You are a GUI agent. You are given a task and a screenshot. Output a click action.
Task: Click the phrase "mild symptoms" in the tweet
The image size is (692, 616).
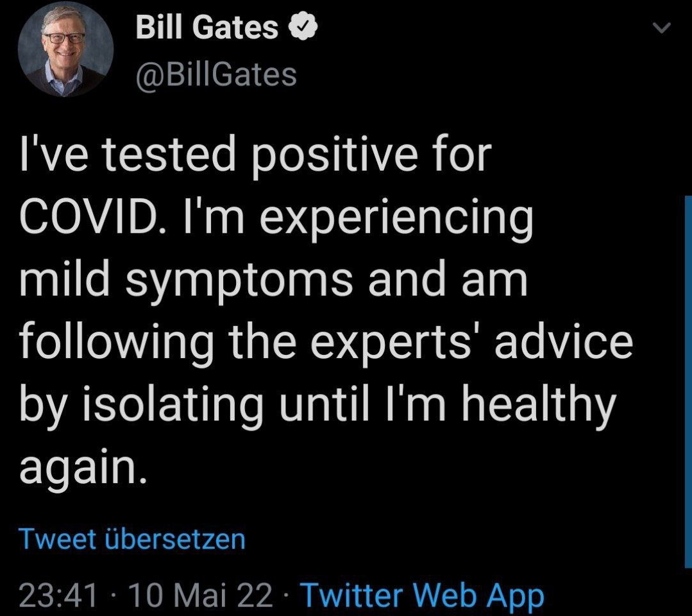pyautogui.click(x=186, y=282)
